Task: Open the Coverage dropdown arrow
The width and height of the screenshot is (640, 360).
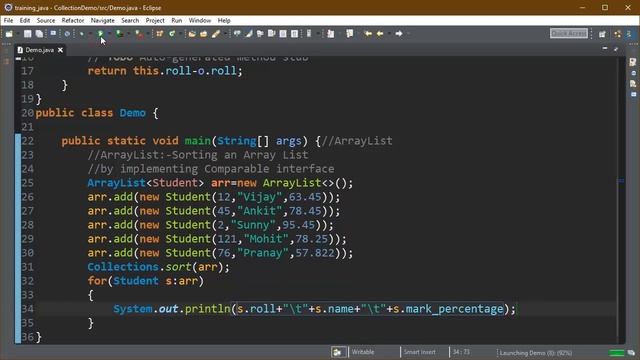Action: pyautogui.click(x=129, y=34)
